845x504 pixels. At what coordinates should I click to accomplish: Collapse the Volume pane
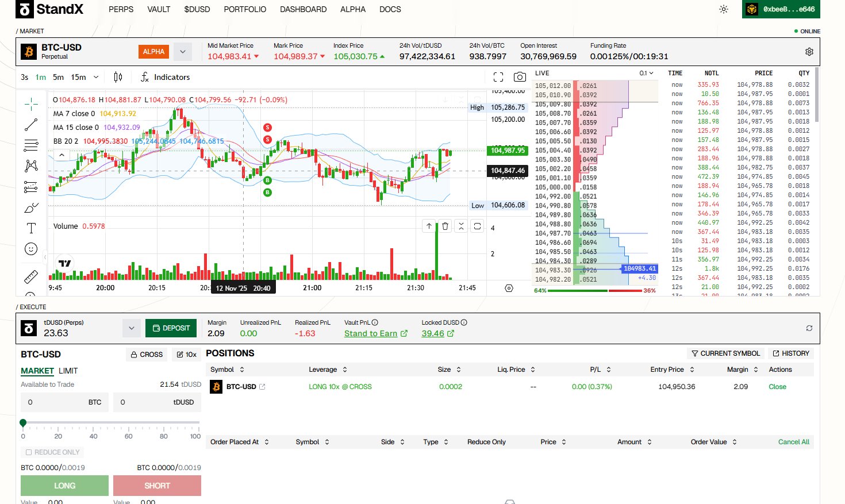click(461, 226)
